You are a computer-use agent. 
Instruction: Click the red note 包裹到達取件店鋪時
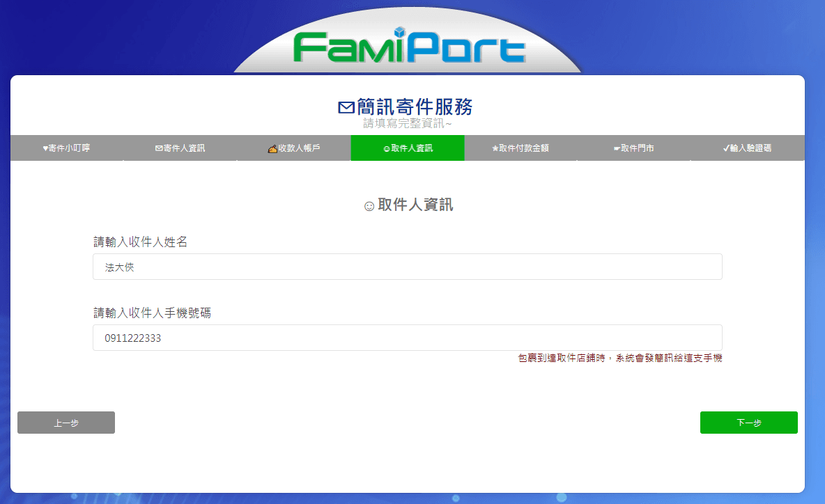562,358
